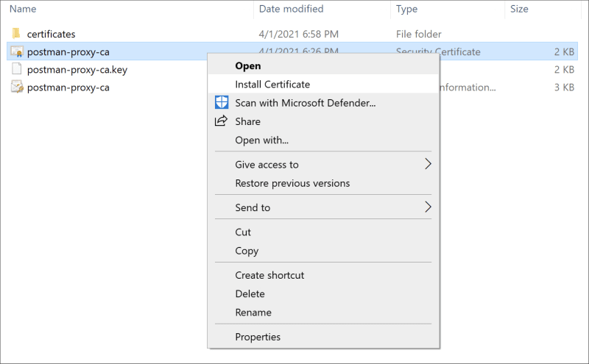589x364 pixels.
Task: Click the Type column header
Action: (x=406, y=9)
